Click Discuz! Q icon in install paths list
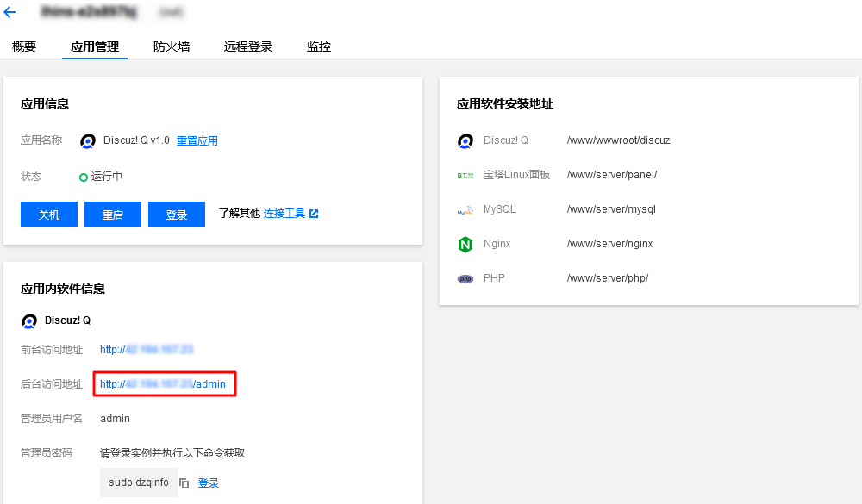862x504 pixels. tap(465, 141)
